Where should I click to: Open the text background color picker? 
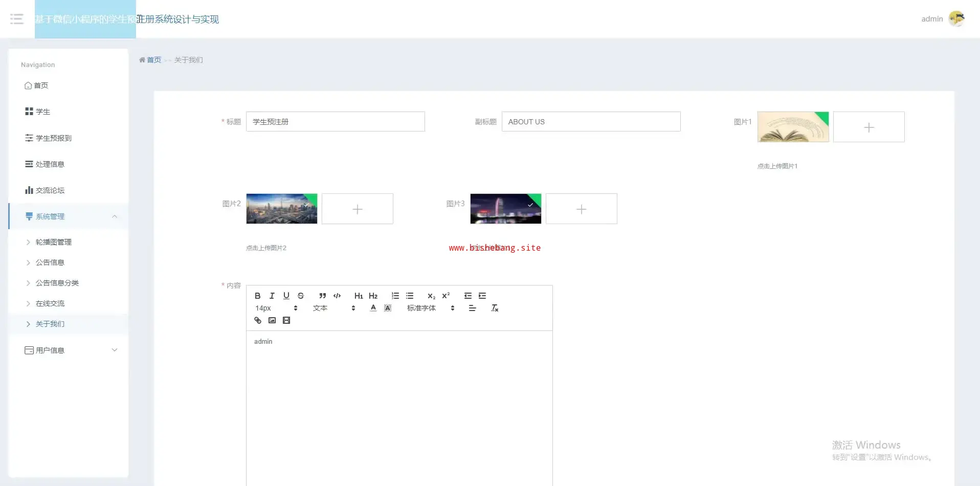point(388,308)
